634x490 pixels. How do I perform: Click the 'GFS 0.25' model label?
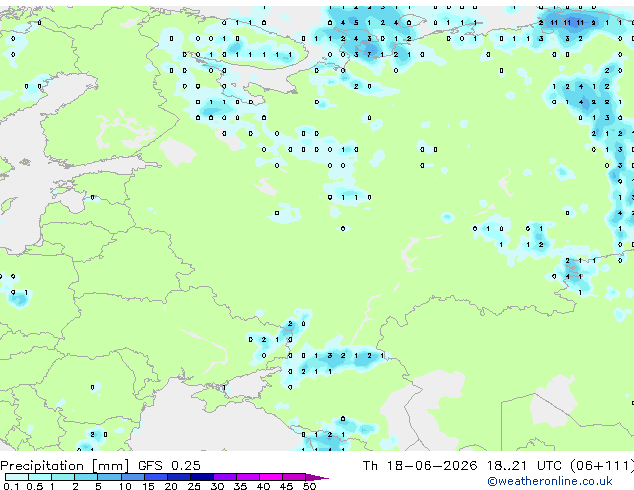pos(169,466)
